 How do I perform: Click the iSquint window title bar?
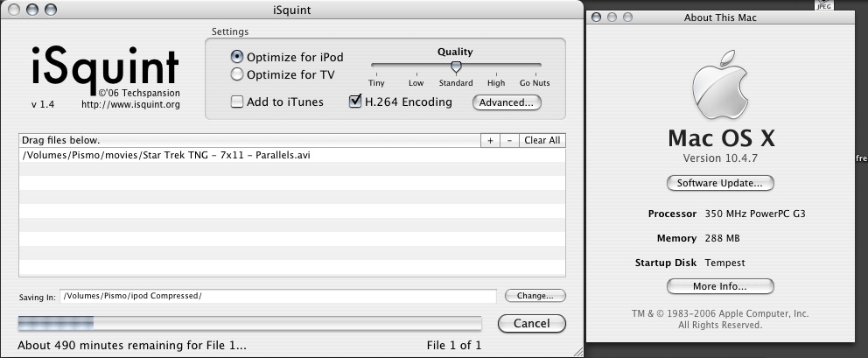pos(291,10)
